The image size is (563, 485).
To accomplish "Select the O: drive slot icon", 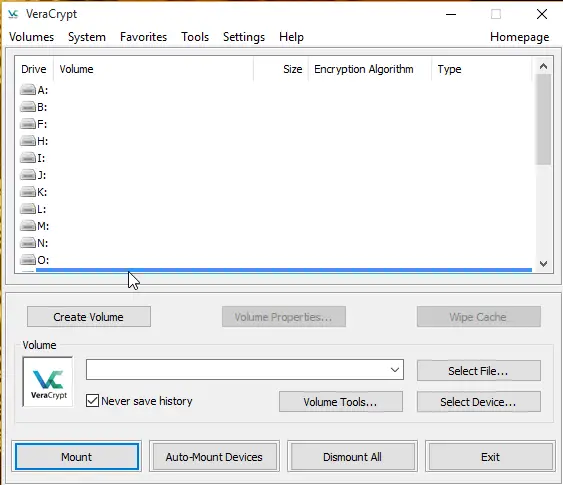I will point(28,260).
